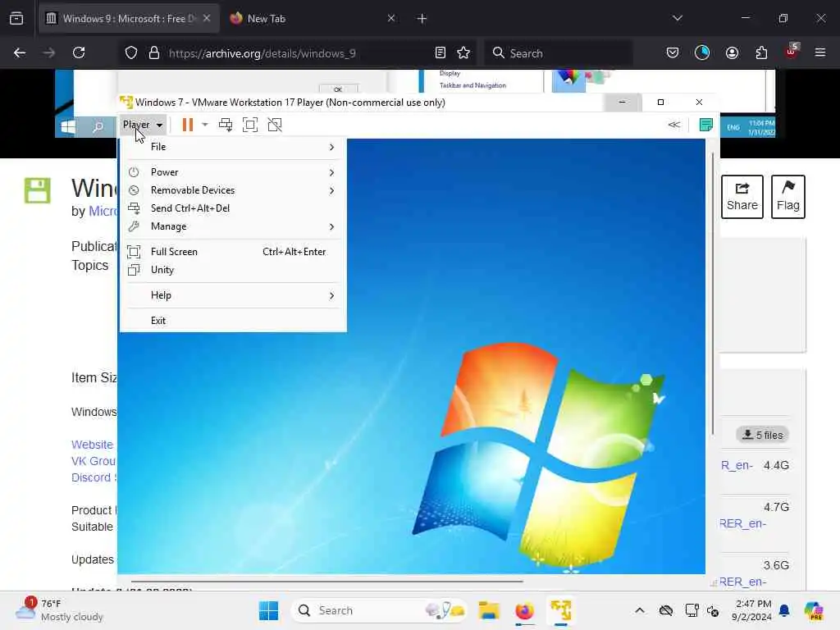Click the taskbar Search box
This screenshot has height=630, width=840.
click(379, 610)
